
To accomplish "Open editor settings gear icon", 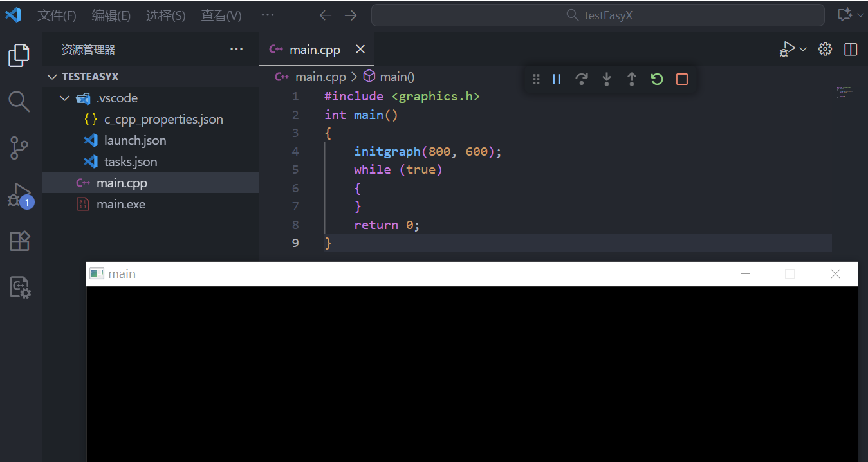I will pyautogui.click(x=825, y=49).
